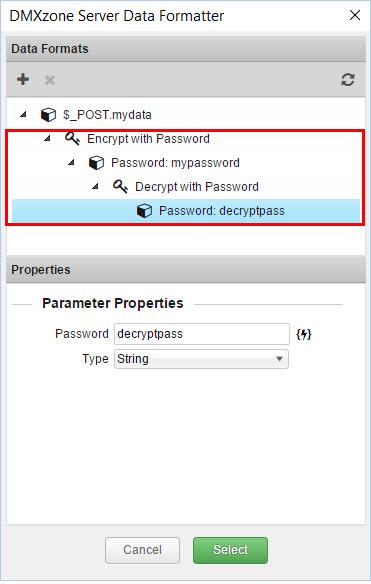Viewport: 371px width, 584px height.
Task: Select the Encrypt with Password tree item
Action: tap(148, 139)
